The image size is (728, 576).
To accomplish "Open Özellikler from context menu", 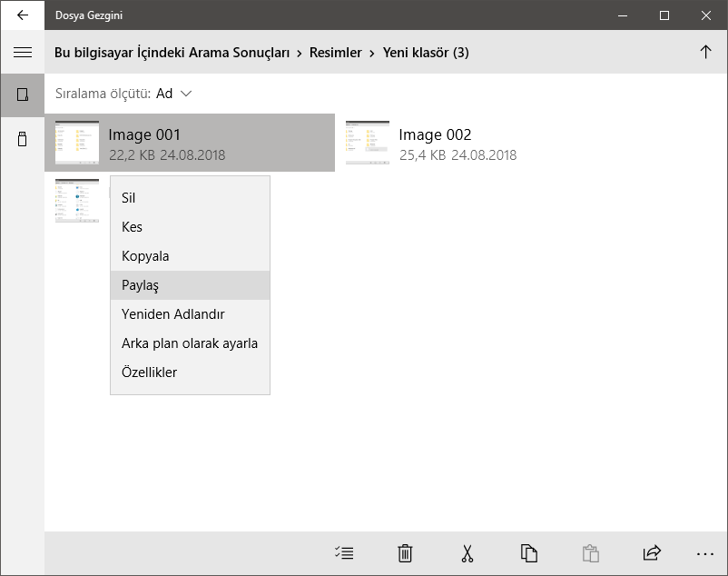I will click(x=190, y=372).
